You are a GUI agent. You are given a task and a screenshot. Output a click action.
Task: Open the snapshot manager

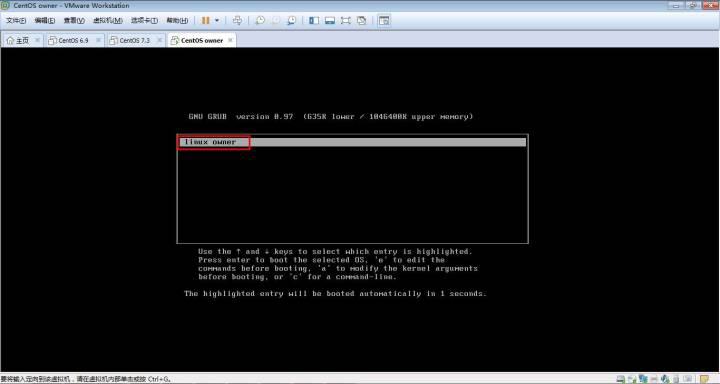pyautogui.click(x=291, y=20)
